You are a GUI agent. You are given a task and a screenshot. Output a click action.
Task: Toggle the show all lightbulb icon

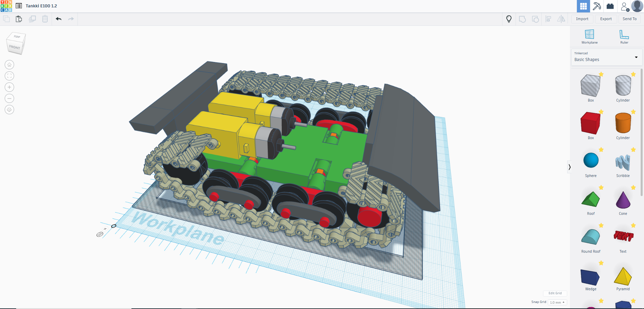pos(509,19)
